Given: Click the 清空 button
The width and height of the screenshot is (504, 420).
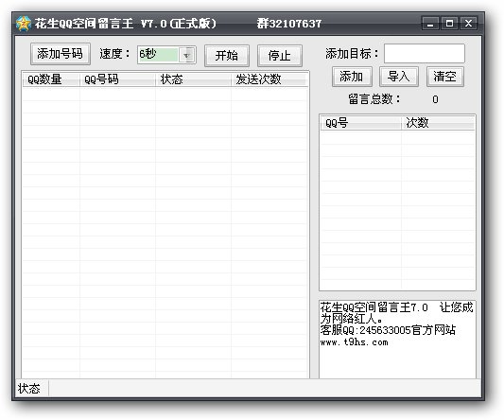Looking at the screenshot, I should tap(444, 77).
